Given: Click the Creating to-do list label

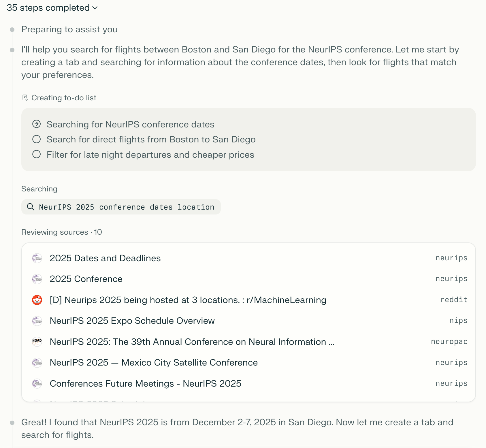Looking at the screenshot, I should click(64, 98).
